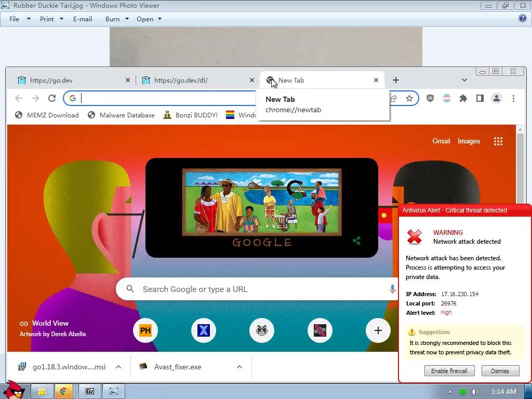The image size is (532, 399).
Task: Open the file explorer taskbar icon
Action: pyautogui.click(x=42, y=392)
